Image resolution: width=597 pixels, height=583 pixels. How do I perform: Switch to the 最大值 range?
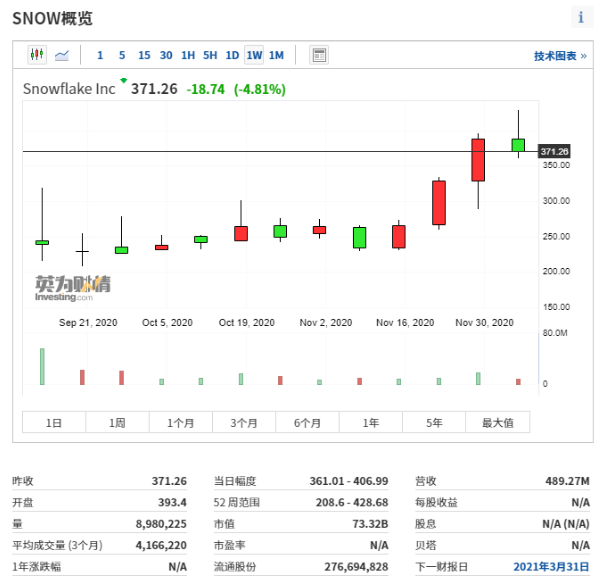pyautogui.click(x=497, y=422)
